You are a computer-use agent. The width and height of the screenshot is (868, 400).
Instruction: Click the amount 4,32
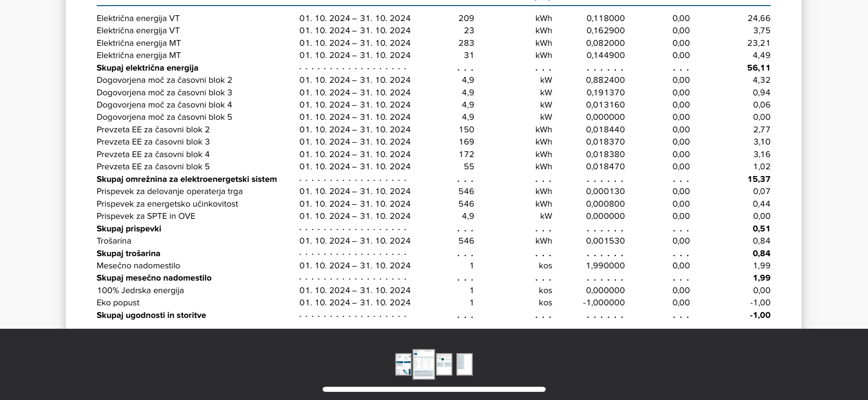point(762,80)
